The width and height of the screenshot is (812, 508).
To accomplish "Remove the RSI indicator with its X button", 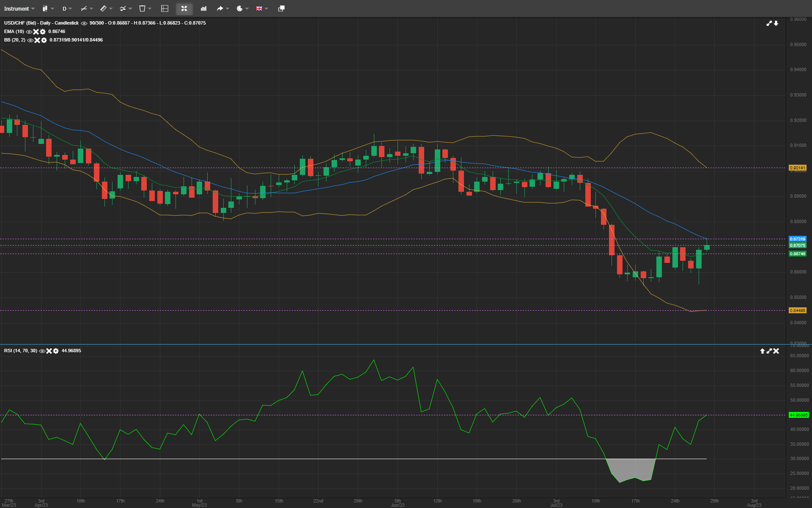I will tap(49, 351).
